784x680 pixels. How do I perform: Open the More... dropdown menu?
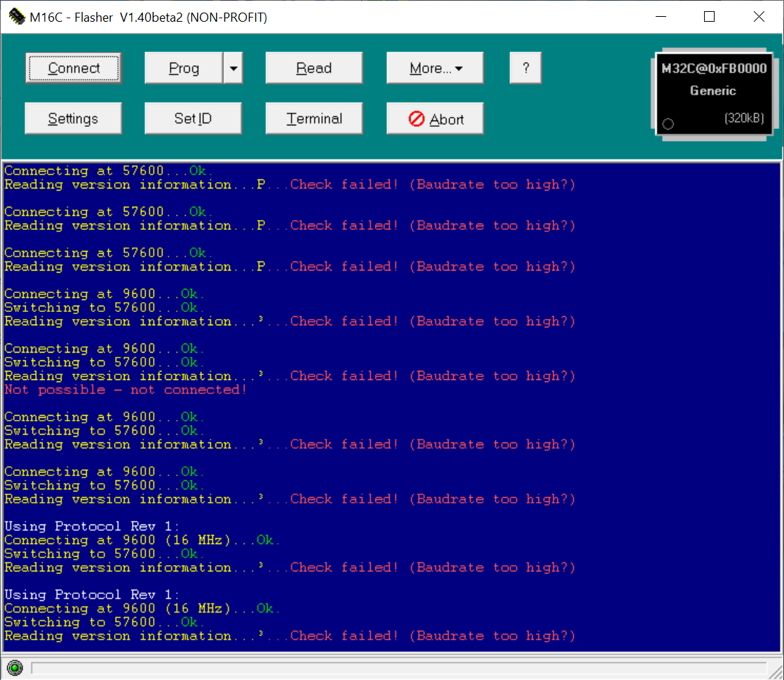click(435, 68)
